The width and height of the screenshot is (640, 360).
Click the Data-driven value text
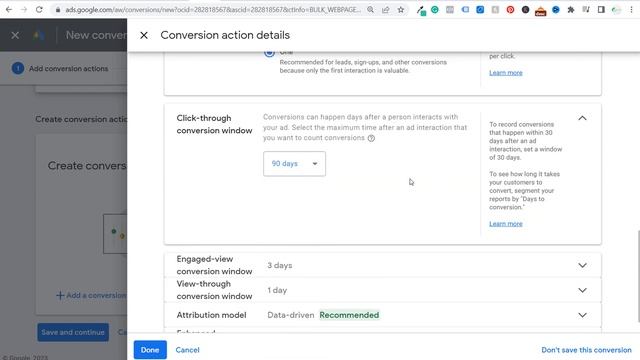pos(291,315)
